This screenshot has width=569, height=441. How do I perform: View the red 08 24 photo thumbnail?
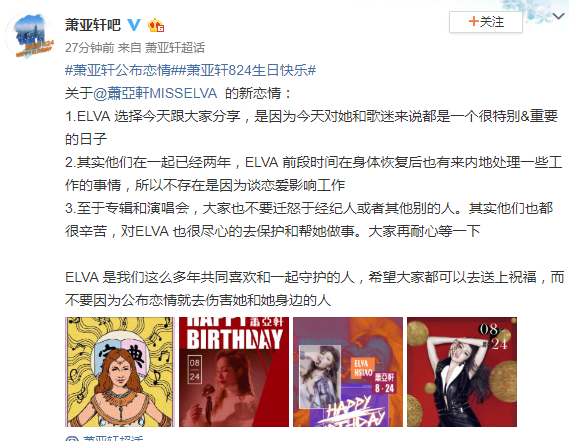click(462, 372)
